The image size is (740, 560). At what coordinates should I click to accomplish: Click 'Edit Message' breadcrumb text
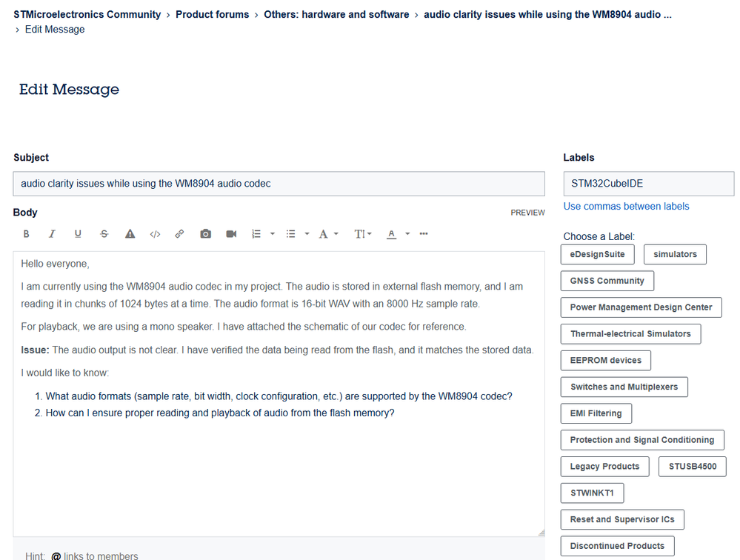[x=55, y=29]
